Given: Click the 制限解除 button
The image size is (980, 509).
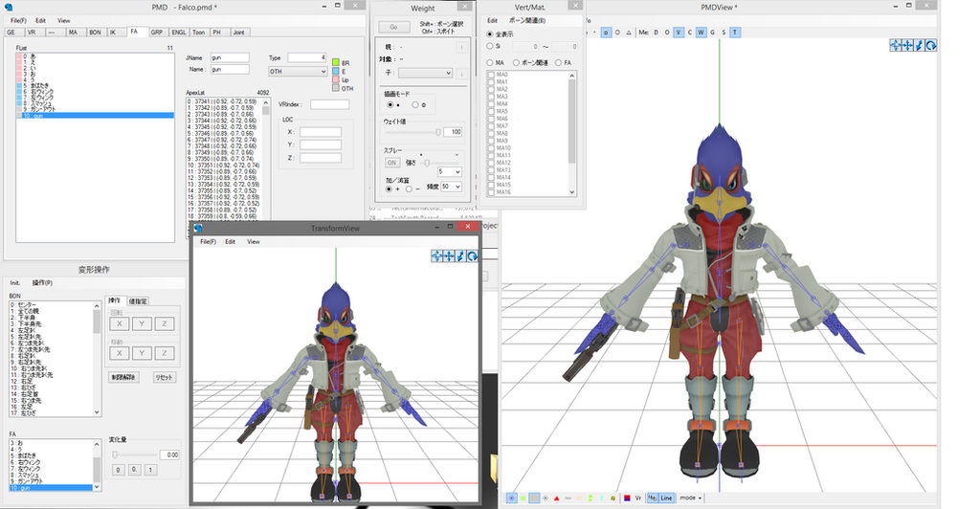Looking at the screenshot, I should 123,377.
